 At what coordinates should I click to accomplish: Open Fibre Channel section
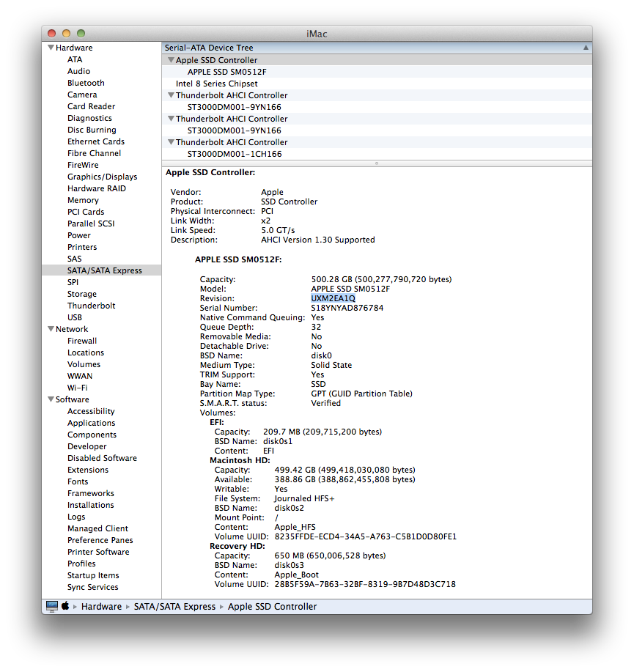click(95, 153)
